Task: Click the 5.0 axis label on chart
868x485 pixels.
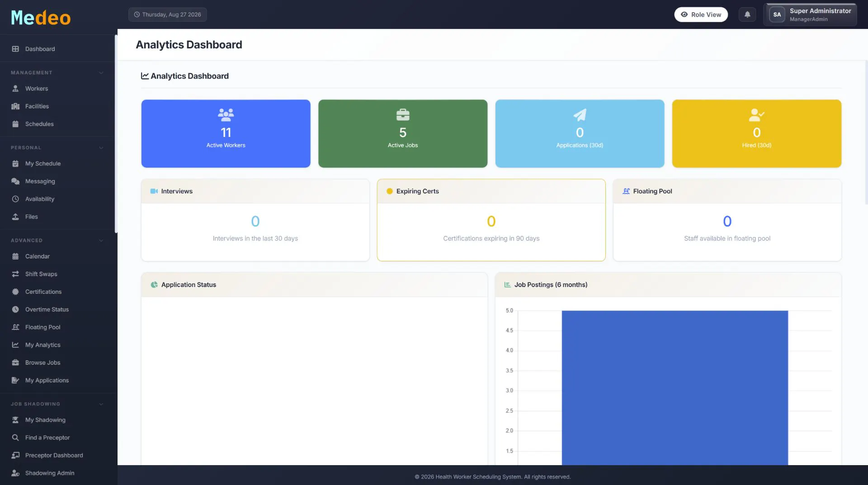Action: click(509, 311)
